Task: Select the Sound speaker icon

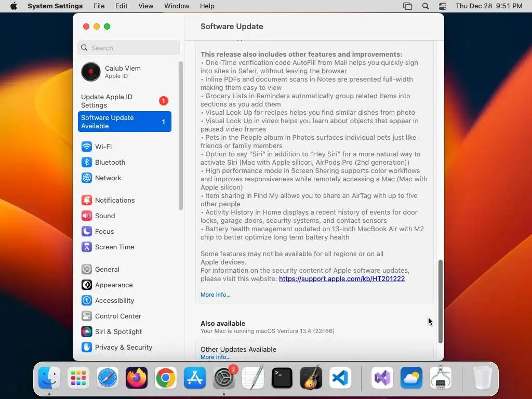Action: point(87,216)
